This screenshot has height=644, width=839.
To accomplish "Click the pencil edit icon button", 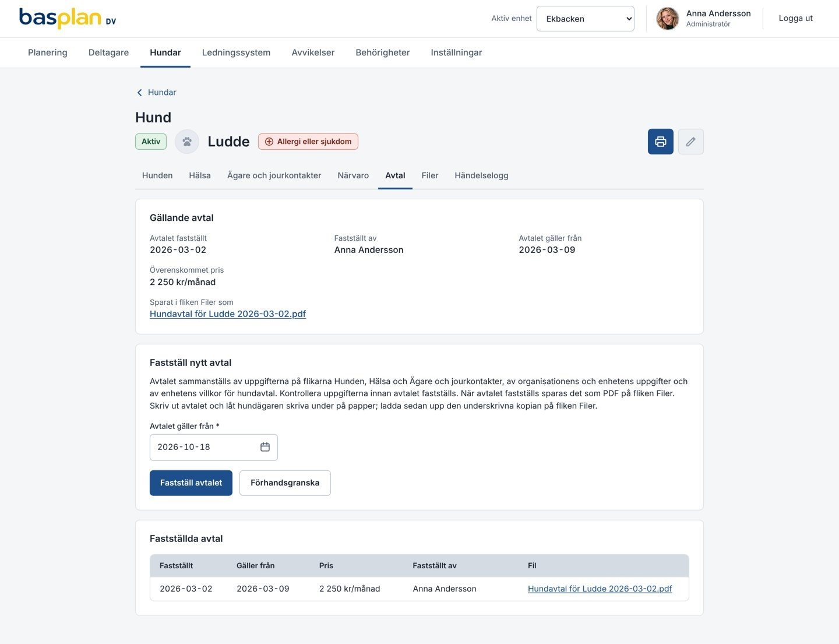I will coord(690,142).
